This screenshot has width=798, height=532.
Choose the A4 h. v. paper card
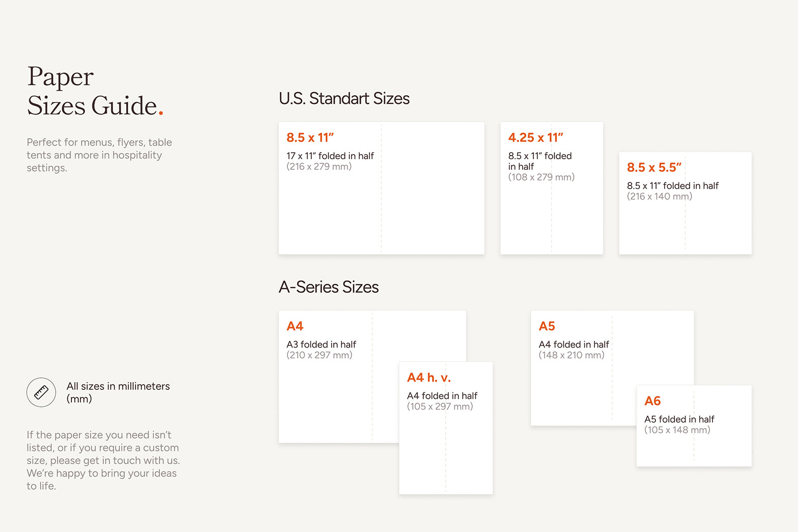pos(446,428)
